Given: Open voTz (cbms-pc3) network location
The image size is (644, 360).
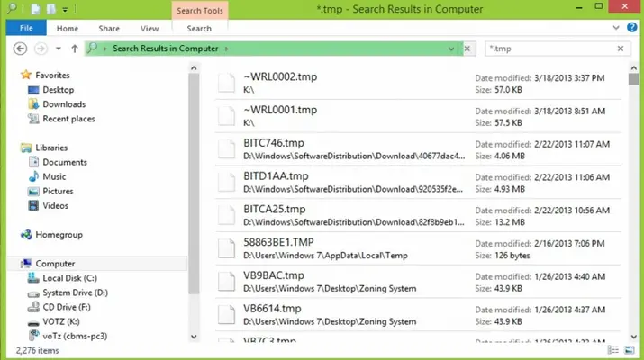Looking at the screenshot, I should tap(75, 336).
